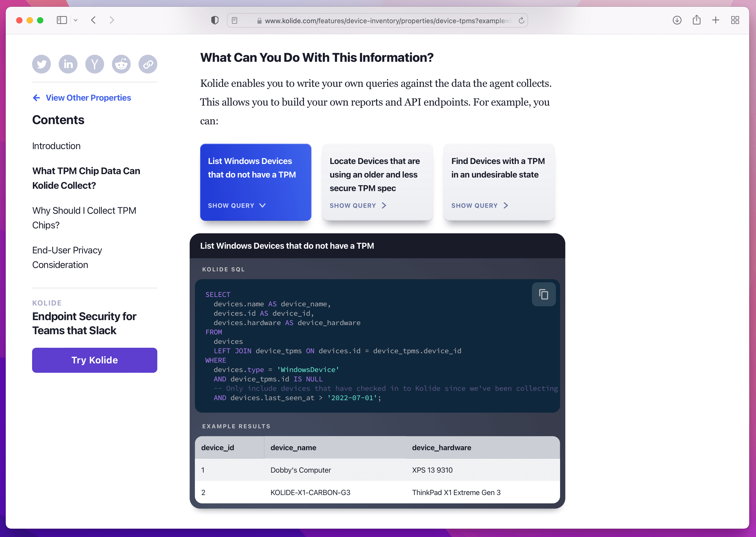The width and height of the screenshot is (756, 537).
Task: Toggle the Safari sidebar
Action: tap(62, 21)
